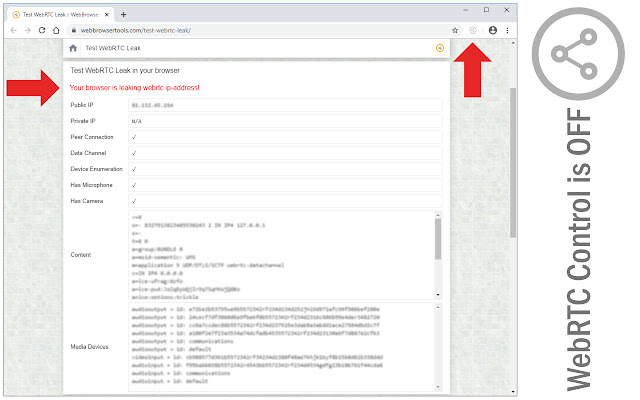Click the page vertical scrollbar thumb
640x400 pixels.
tap(513, 162)
